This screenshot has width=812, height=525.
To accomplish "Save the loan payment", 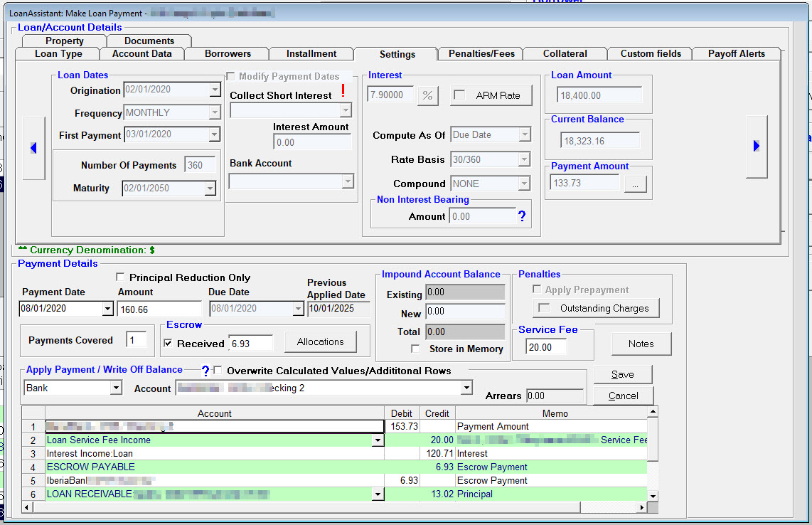I will 622,374.
